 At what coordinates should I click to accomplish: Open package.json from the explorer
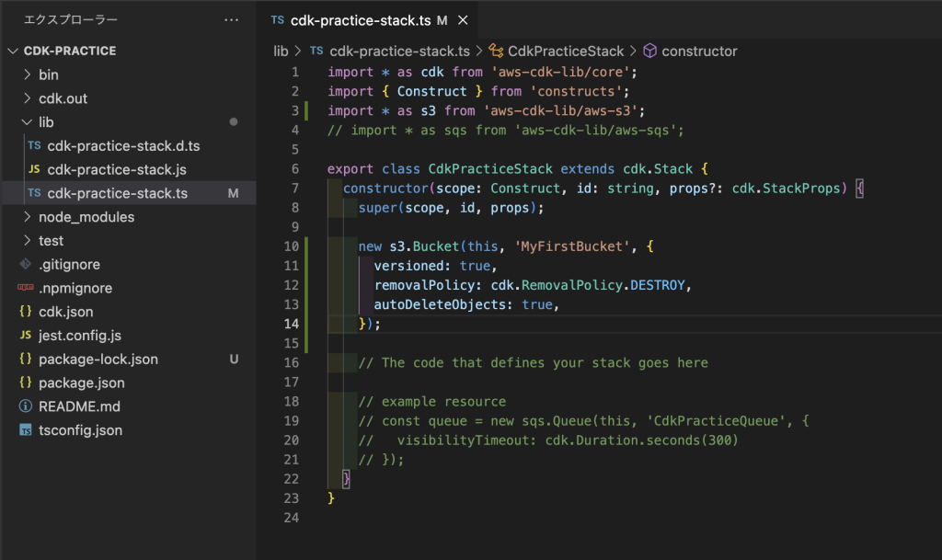pyautogui.click(x=81, y=383)
